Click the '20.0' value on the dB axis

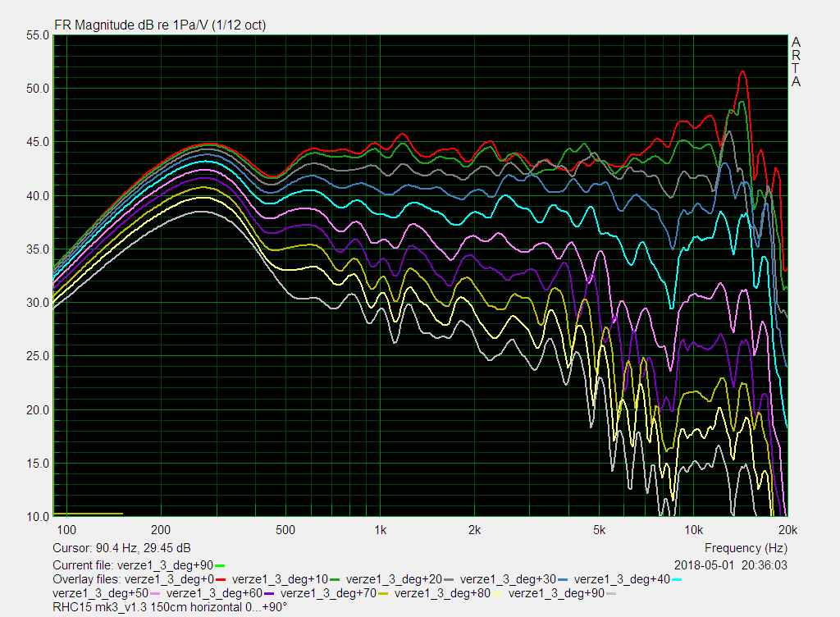pyautogui.click(x=38, y=409)
